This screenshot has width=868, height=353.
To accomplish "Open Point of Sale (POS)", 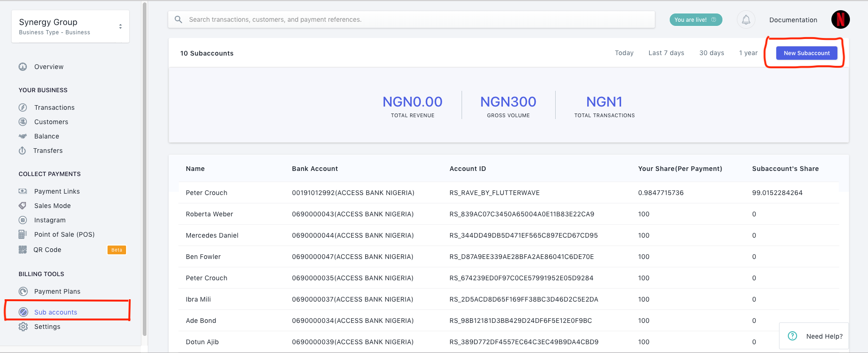I will point(64,234).
